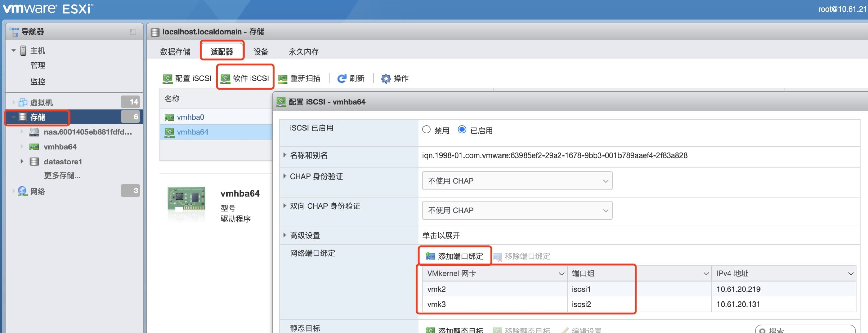Click the IP address 10.61.20.131 cell
The image size is (868, 333).
(738, 304)
